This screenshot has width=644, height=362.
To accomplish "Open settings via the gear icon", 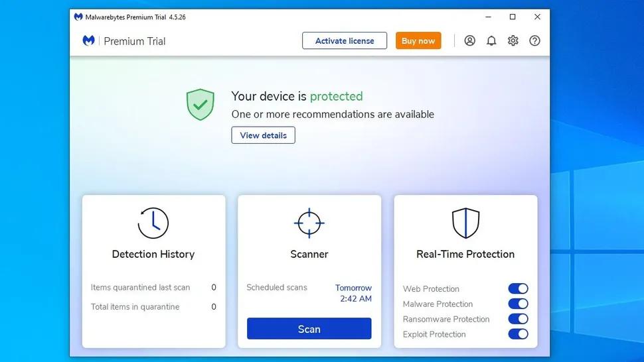I will tap(513, 41).
